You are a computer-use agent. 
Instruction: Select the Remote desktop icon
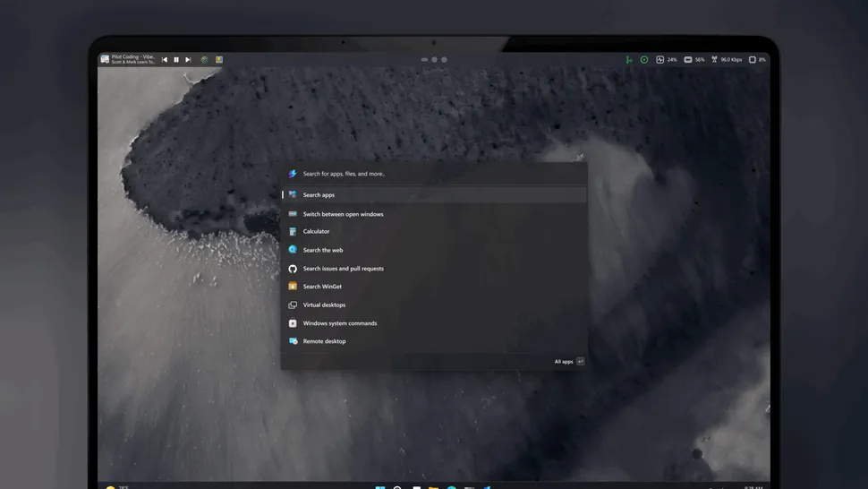(x=293, y=341)
